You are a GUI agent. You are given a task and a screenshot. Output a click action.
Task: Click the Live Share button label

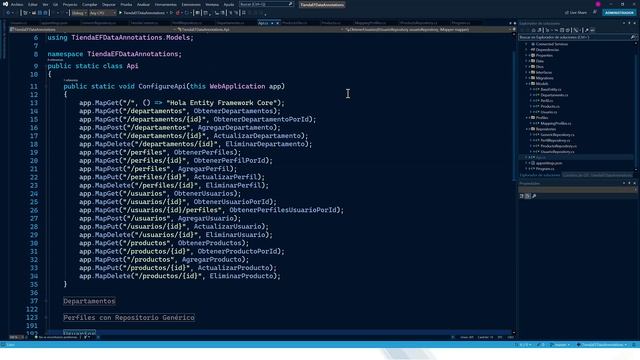click(x=578, y=13)
